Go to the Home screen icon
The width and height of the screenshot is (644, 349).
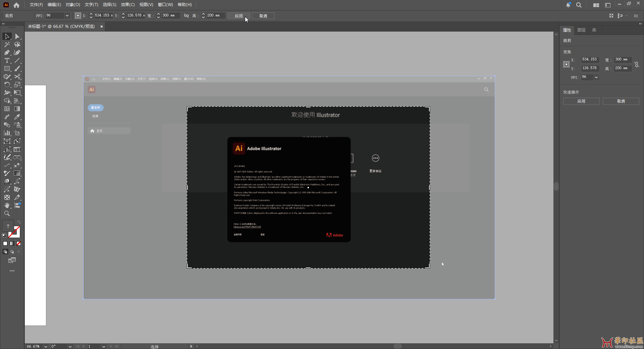pos(16,5)
